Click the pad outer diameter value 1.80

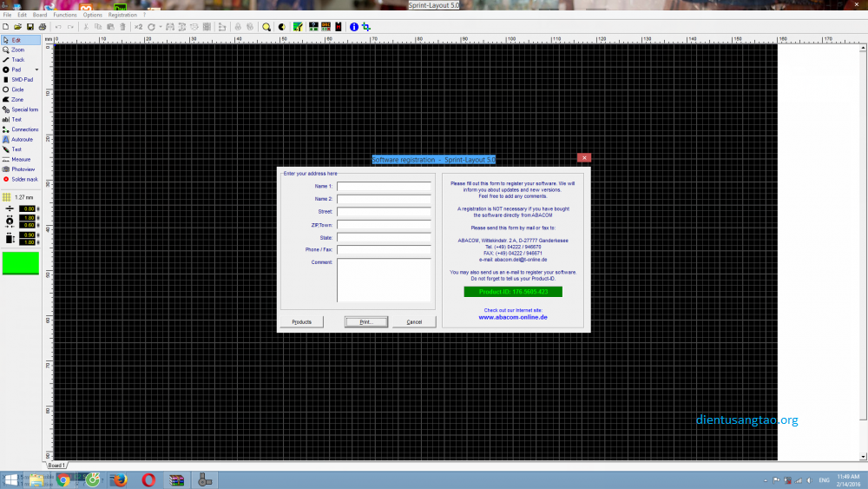(x=27, y=218)
